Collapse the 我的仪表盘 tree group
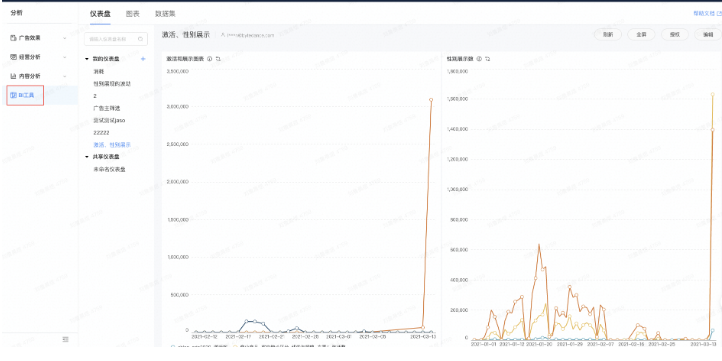Image resolution: width=722 pixels, height=361 pixels. (x=87, y=59)
